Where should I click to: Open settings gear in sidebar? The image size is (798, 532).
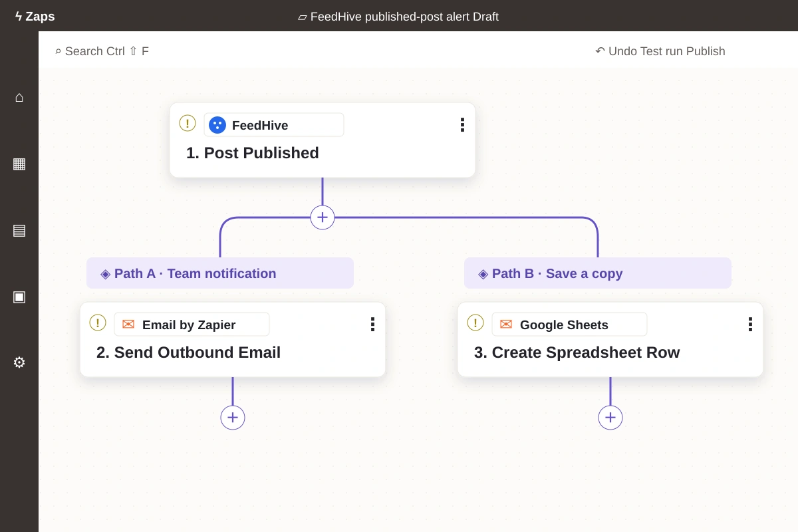click(x=19, y=363)
